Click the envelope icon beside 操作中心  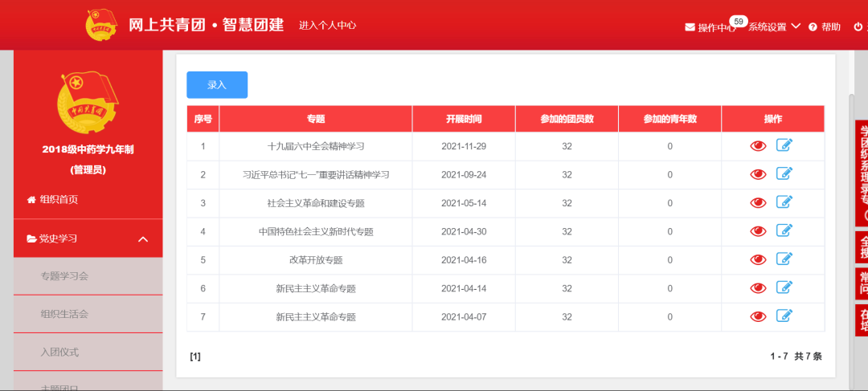690,27
